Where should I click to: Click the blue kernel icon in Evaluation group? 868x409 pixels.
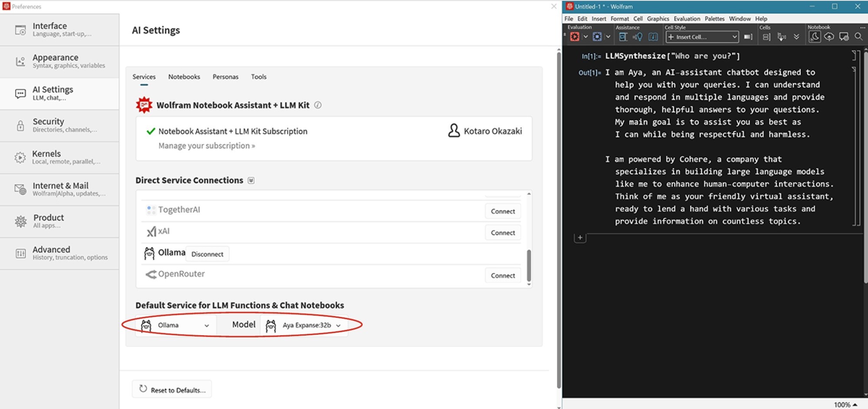click(x=597, y=37)
